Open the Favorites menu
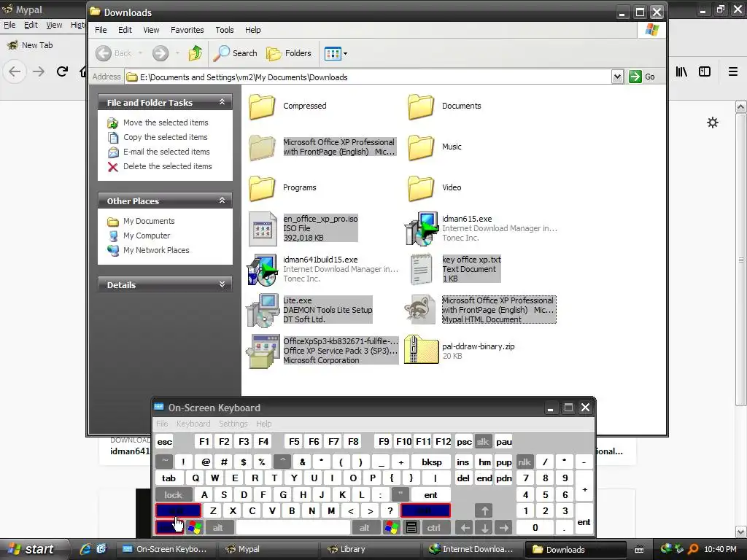747x560 pixels. coord(187,30)
